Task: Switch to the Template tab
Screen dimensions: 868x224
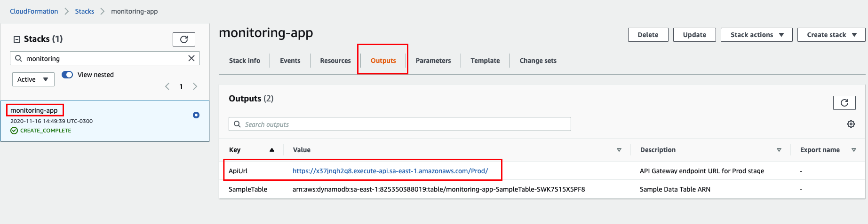Action: pos(485,61)
